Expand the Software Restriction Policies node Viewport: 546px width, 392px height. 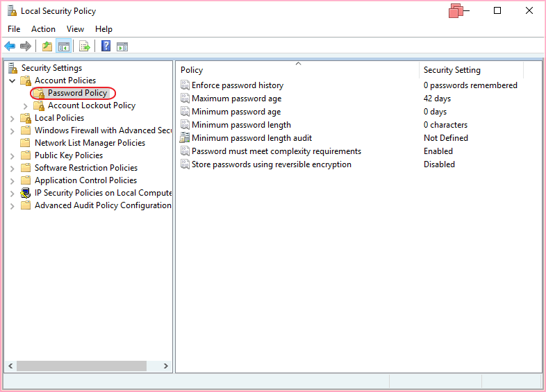[x=13, y=169]
